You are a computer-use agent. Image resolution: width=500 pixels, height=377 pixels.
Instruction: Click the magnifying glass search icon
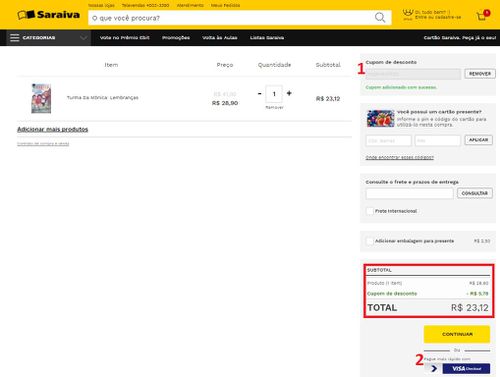click(x=380, y=17)
